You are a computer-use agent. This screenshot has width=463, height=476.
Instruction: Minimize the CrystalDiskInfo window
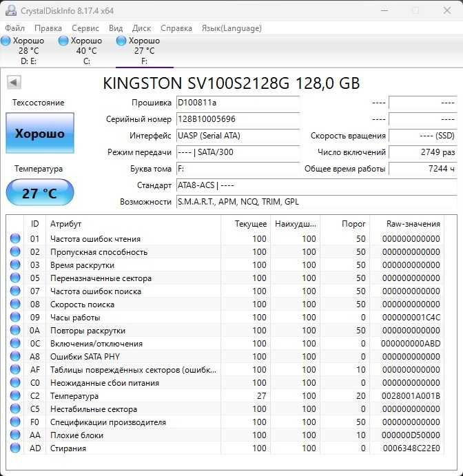(x=384, y=10)
